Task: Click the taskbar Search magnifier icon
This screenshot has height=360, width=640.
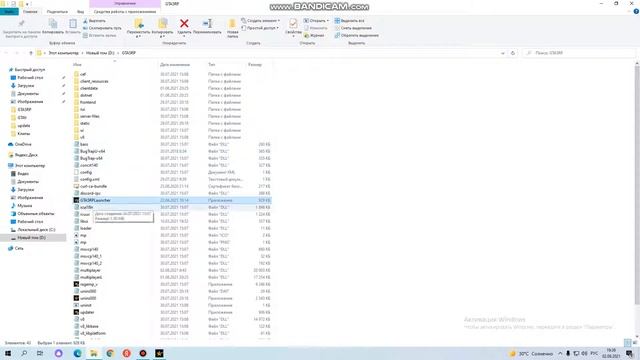Action: (x=24, y=353)
